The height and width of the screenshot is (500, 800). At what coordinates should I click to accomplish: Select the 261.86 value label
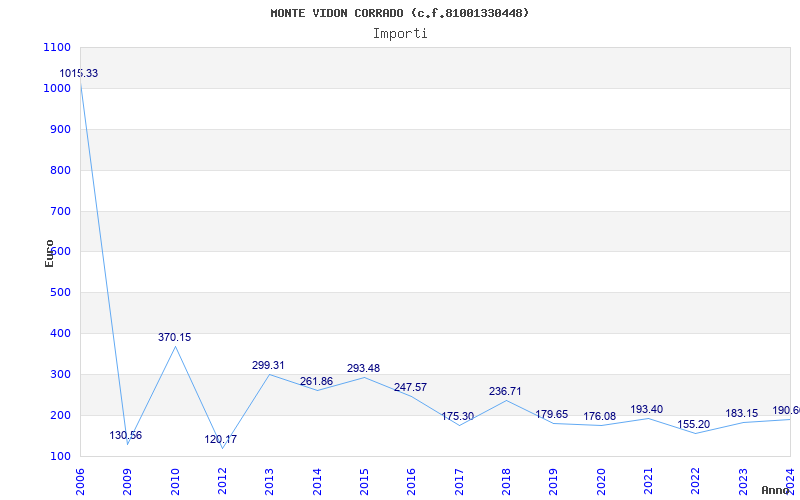(316, 382)
